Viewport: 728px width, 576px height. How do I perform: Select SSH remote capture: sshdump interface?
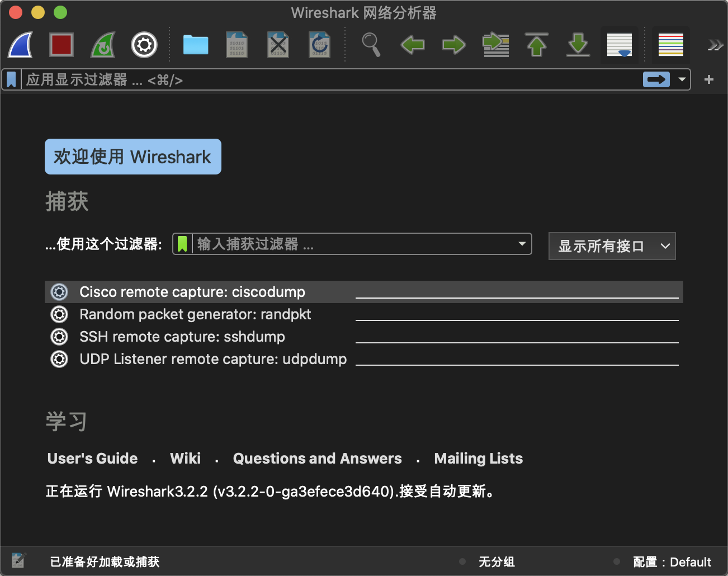(364, 337)
